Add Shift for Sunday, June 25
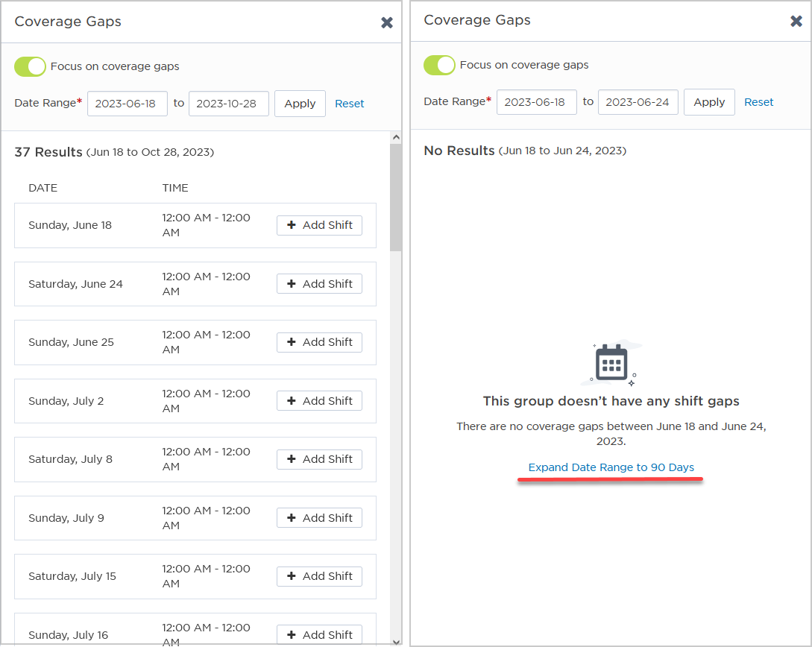 tap(320, 342)
